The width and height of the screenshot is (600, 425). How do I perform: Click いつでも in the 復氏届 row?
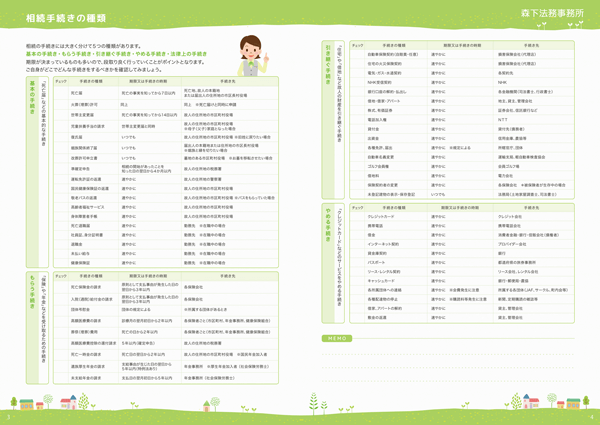(128, 137)
